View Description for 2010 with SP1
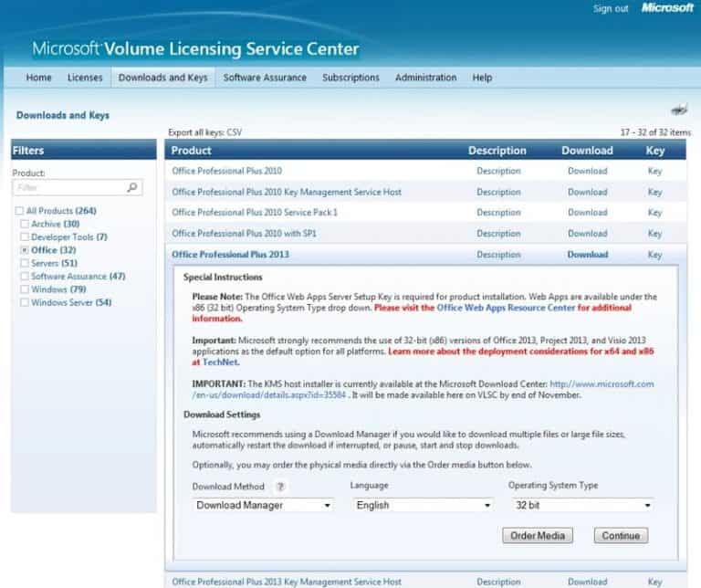Image resolution: width=701 pixels, height=588 pixels. (498, 234)
